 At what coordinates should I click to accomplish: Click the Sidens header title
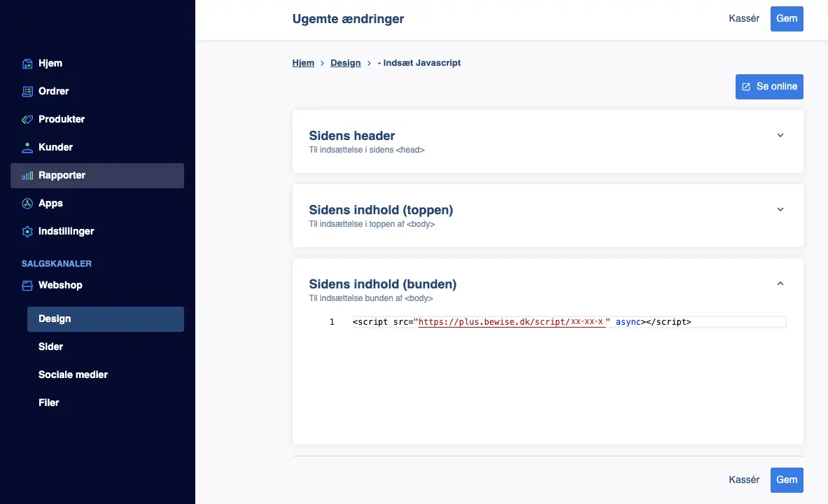coord(351,136)
